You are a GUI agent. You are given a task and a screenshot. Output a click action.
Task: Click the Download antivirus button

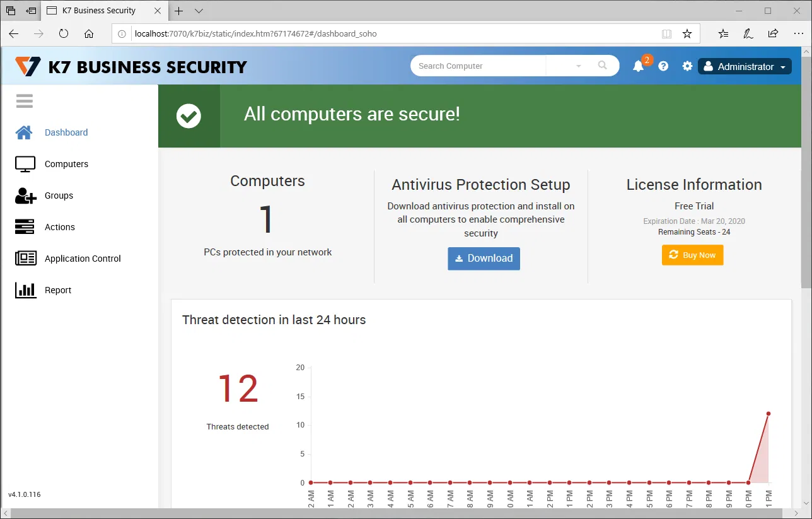click(484, 259)
